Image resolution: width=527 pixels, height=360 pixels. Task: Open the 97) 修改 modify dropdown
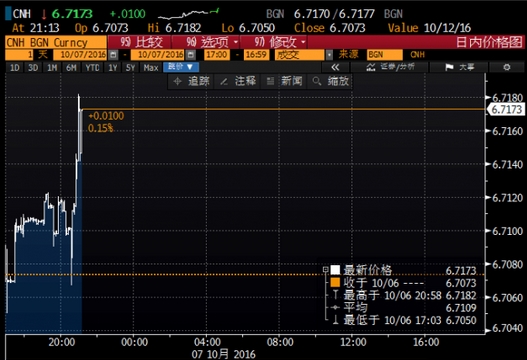coord(280,42)
